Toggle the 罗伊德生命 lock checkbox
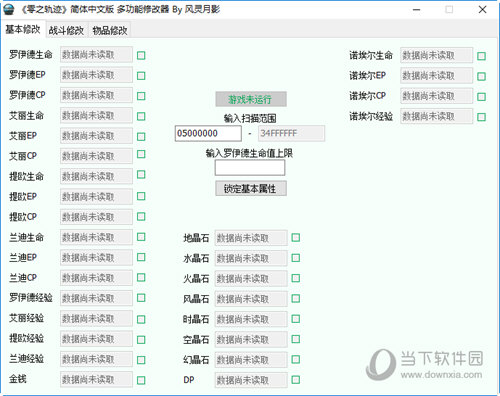This screenshot has height=396, width=500. pos(141,55)
